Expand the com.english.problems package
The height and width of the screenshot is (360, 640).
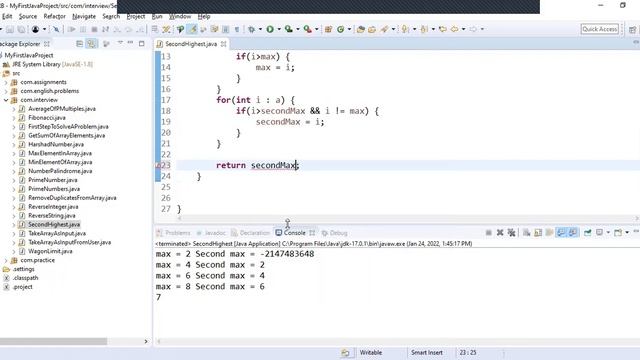pos(6,91)
